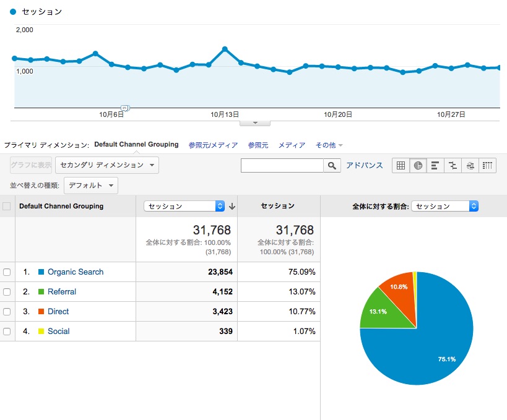Switch to data table view icon

tap(401, 166)
